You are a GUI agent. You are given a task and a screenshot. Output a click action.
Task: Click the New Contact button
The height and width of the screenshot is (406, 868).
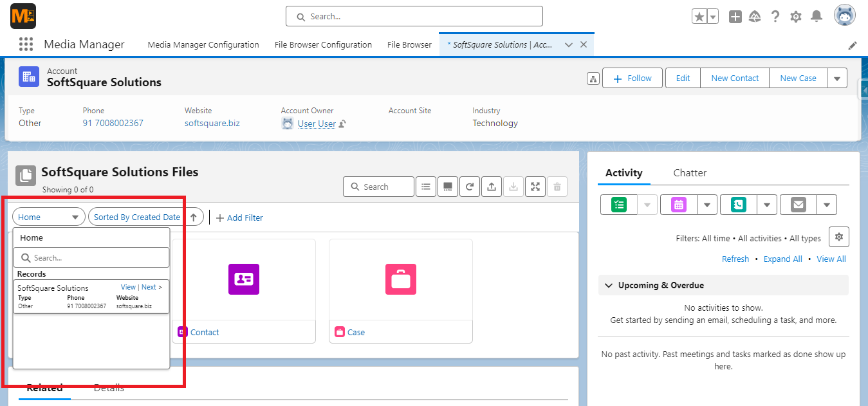point(735,78)
